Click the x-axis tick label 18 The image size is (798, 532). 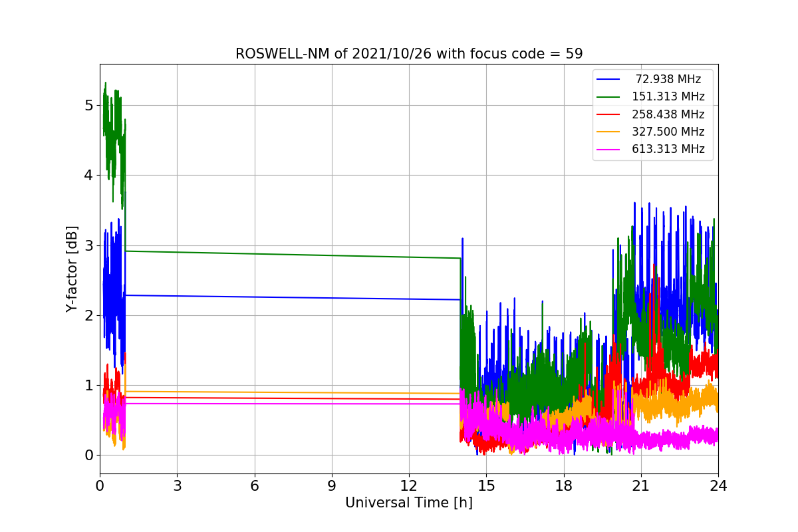pos(563,486)
